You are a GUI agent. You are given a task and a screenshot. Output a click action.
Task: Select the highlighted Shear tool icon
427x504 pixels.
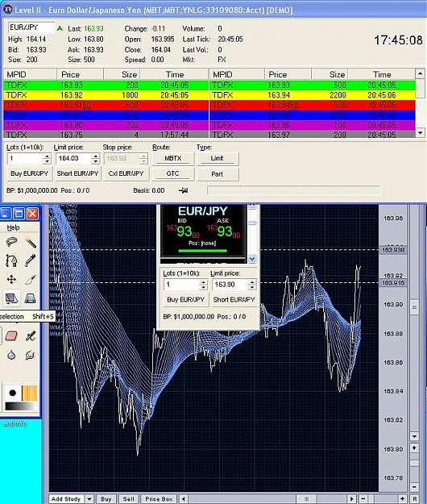click(x=11, y=298)
